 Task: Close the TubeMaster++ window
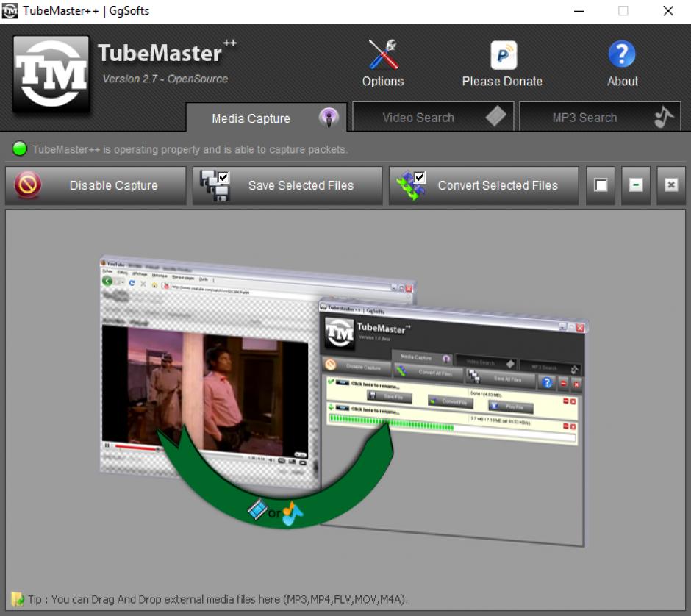[x=668, y=11]
